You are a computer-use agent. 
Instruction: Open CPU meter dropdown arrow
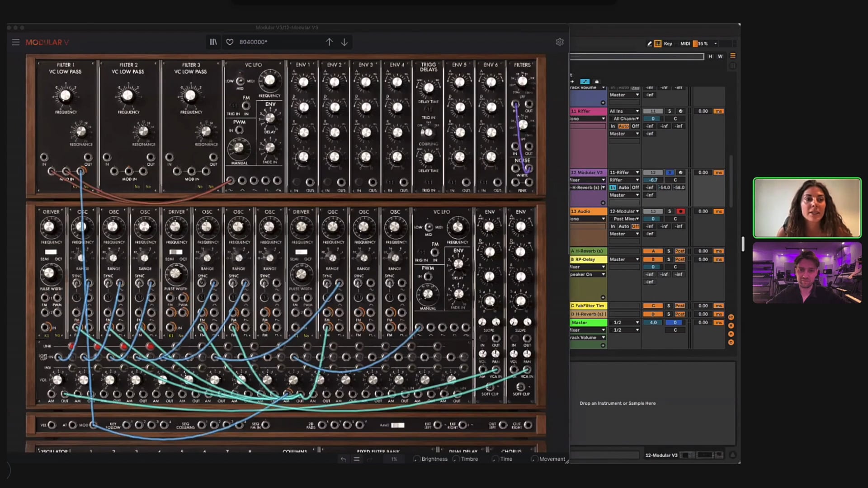click(x=715, y=44)
